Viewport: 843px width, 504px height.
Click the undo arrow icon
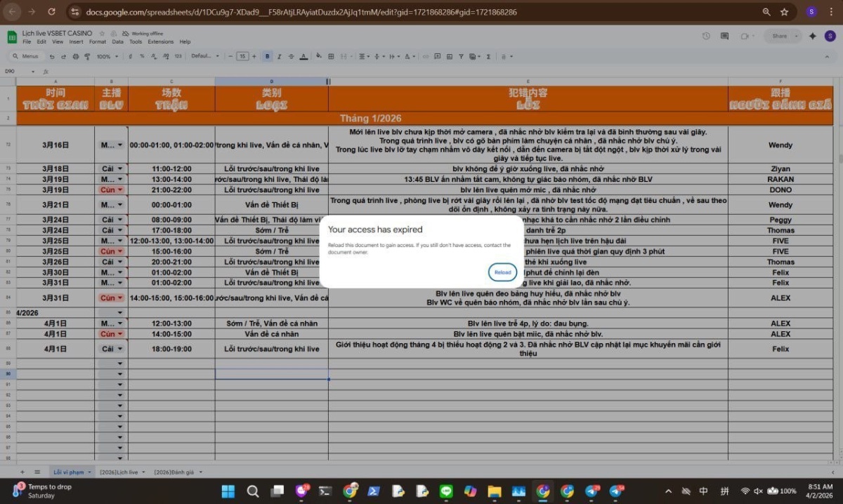point(52,56)
